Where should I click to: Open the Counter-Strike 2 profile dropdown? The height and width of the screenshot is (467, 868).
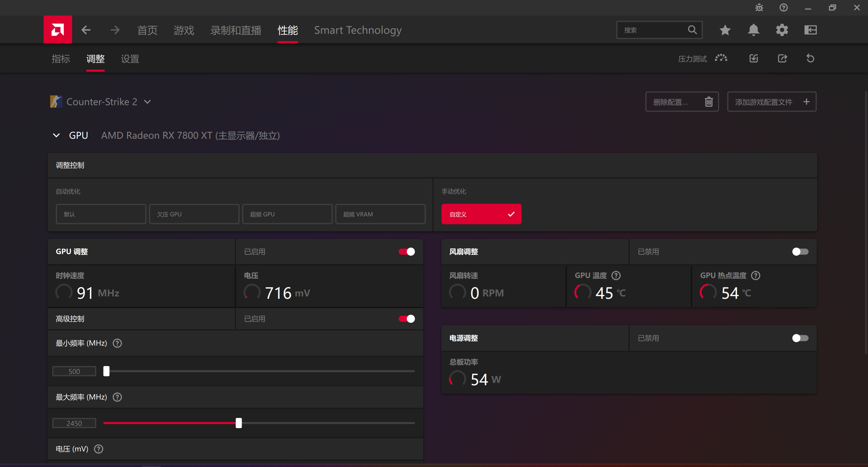pos(147,102)
